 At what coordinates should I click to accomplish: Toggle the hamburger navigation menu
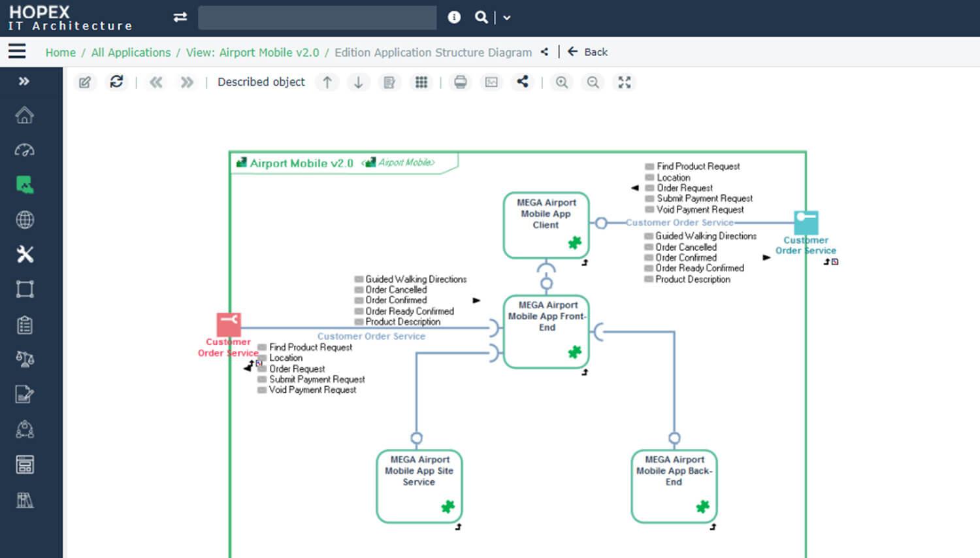click(17, 51)
